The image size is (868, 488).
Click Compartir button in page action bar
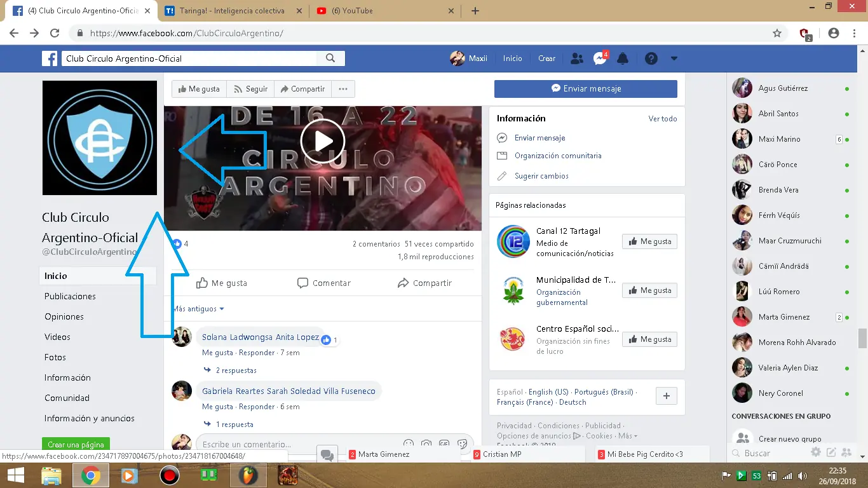pyautogui.click(x=302, y=89)
